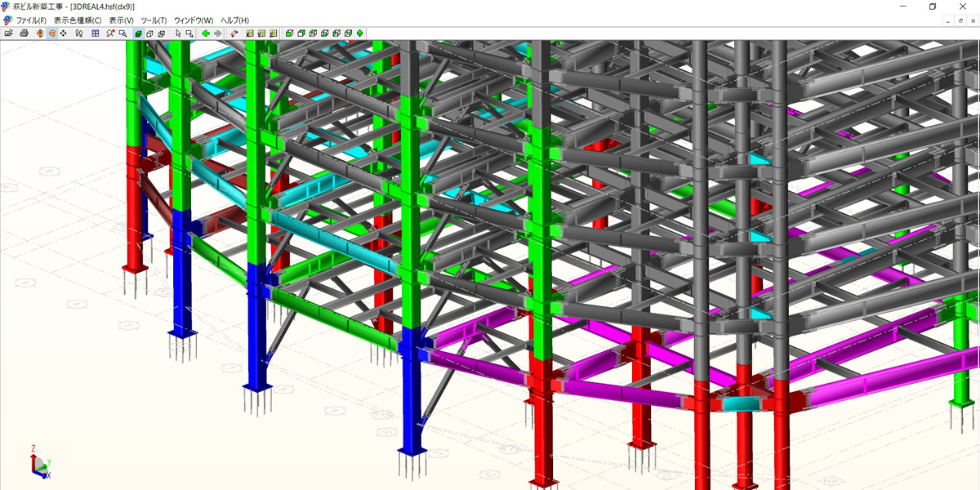
Task: Toggle the highlighted orbit rotate tool
Action: [51, 33]
